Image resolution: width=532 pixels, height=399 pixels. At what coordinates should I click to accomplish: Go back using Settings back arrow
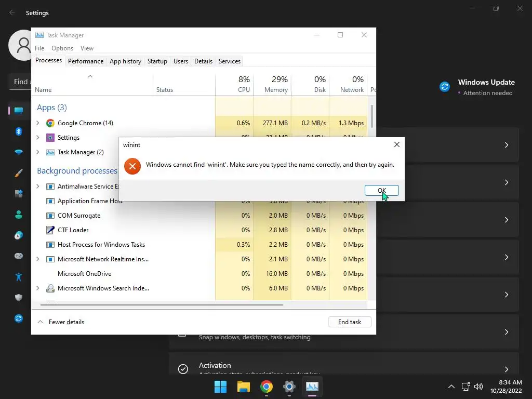(12, 12)
